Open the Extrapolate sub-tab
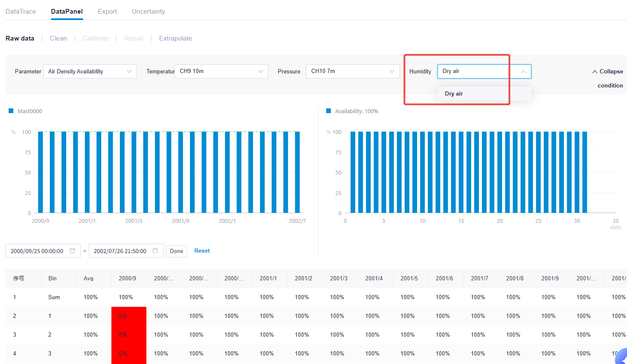This screenshot has height=364, width=627. pyautogui.click(x=175, y=38)
